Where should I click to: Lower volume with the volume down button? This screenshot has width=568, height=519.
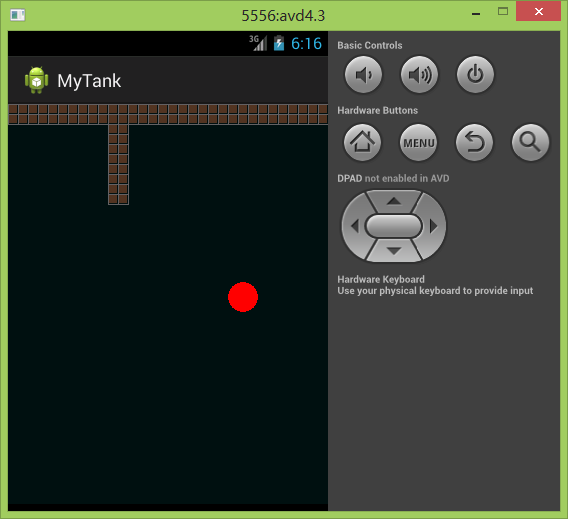(363, 75)
